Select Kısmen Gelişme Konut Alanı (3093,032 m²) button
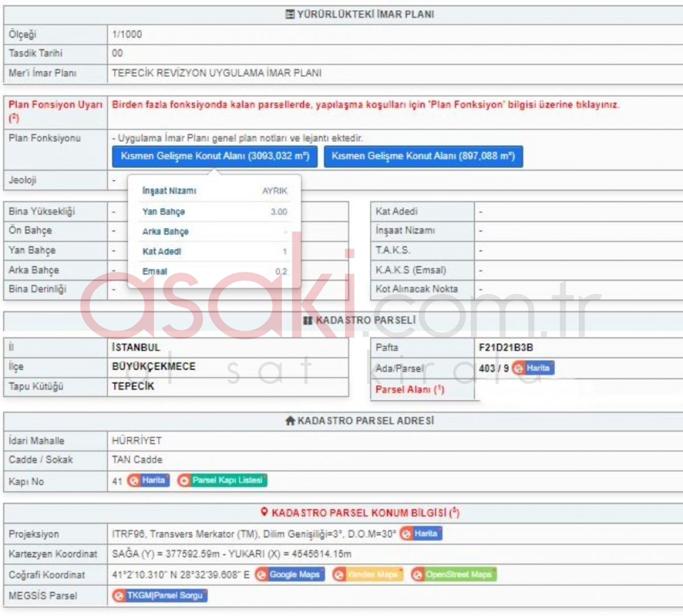Image resolution: width=683 pixels, height=616 pixels. pos(215,156)
